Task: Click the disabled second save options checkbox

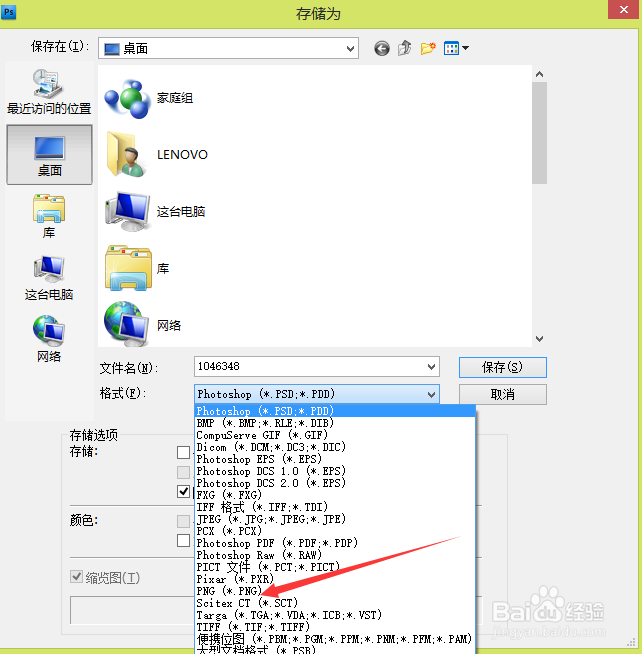Action: (x=184, y=472)
